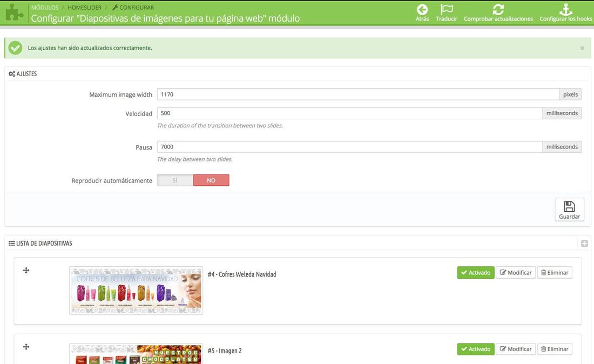The image size is (594, 364).
Task: Click LISTA DE DIAPOSITIVAS panel heading
Action: click(x=40, y=243)
